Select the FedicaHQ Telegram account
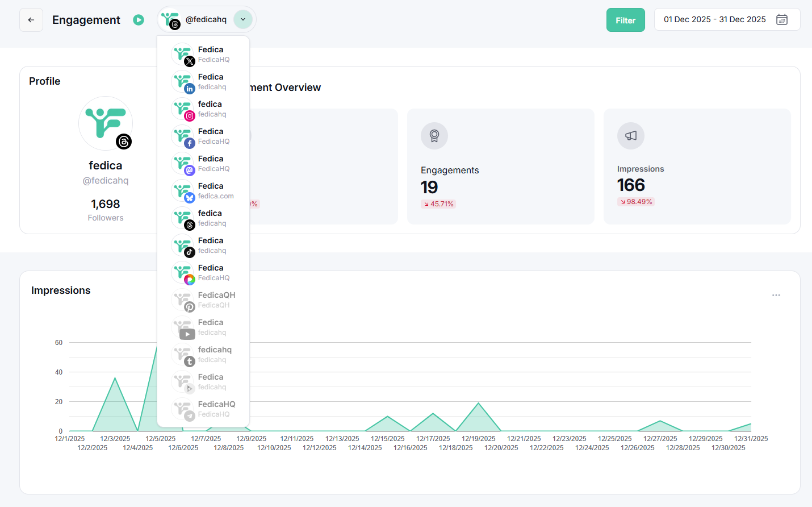The image size is (812, 507). coord(203,409)
